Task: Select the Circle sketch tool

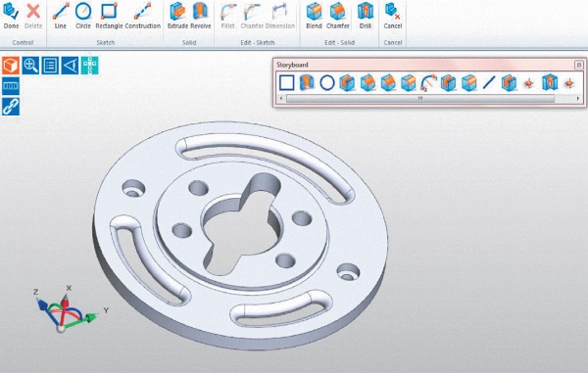Action: 83,16
